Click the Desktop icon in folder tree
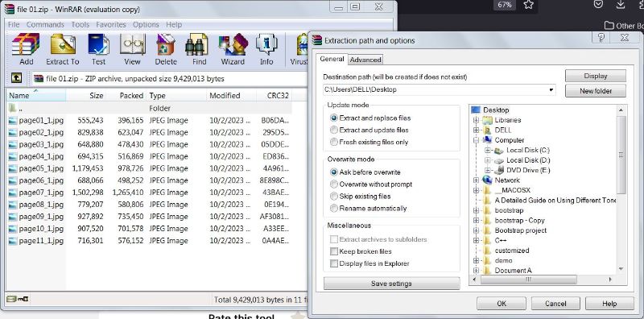 point(476,110)
